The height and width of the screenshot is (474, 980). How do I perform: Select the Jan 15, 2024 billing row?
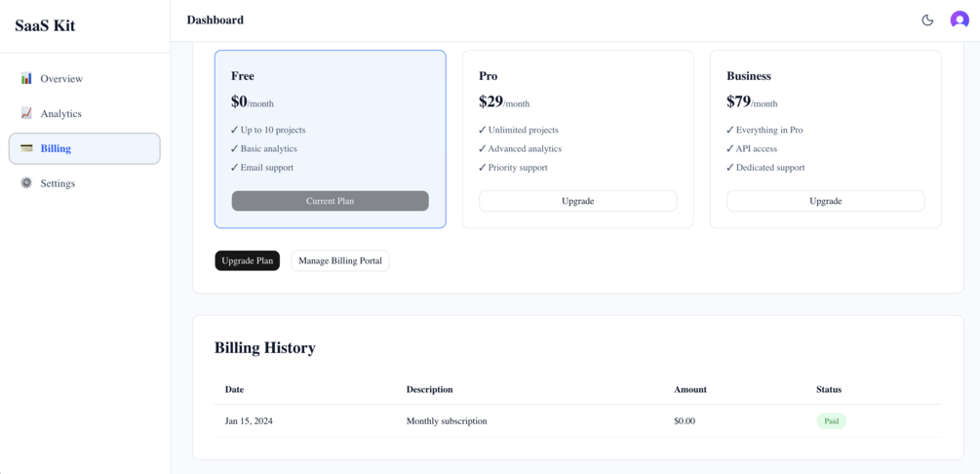point(577,421)
